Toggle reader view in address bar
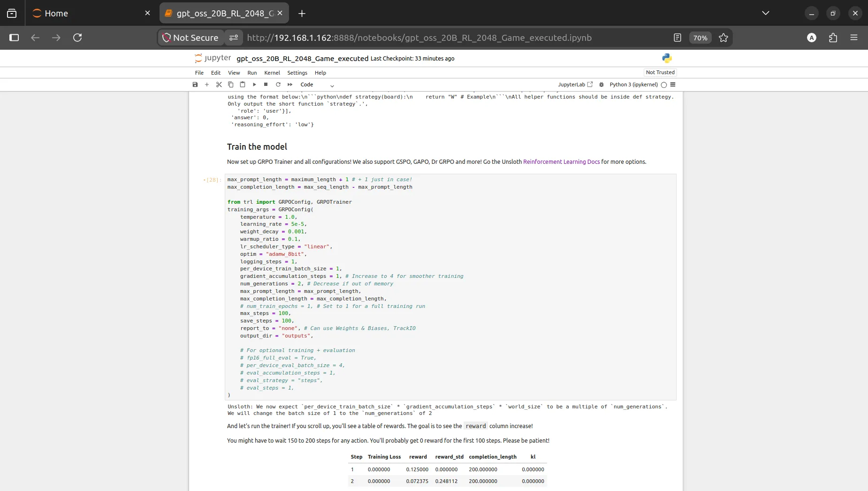Image resolution: width=868 pixels, height=491 pixels. [677, 38]
